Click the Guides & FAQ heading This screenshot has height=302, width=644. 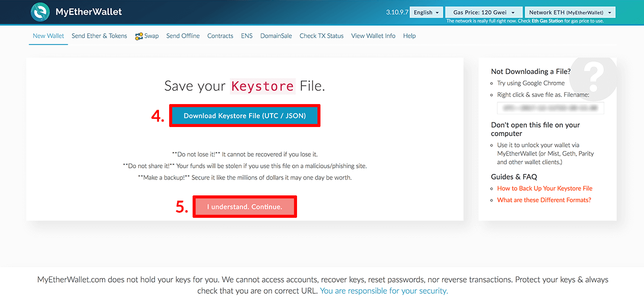click(x=514, y=177)
